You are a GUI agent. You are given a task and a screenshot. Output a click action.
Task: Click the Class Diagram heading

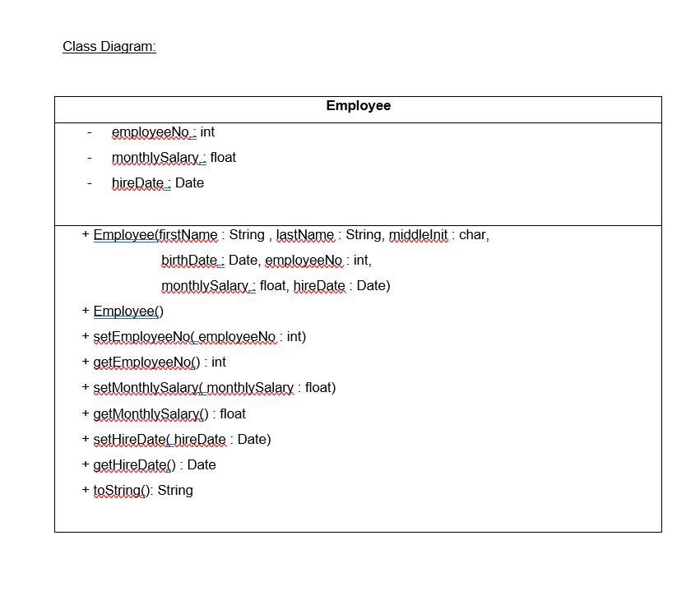pyautogui.click(x=109, y=47)
